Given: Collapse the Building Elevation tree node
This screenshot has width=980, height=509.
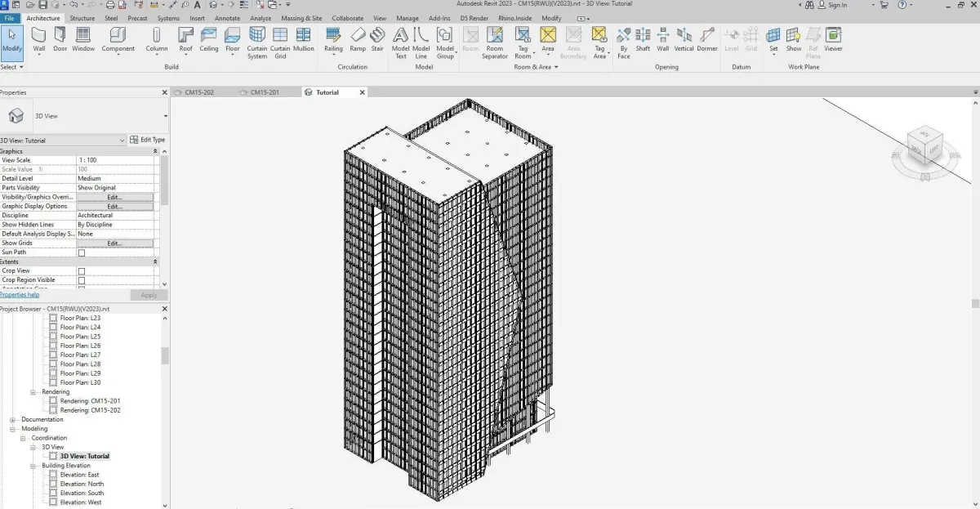Looking at the screenshot, I should coord(33,466).
